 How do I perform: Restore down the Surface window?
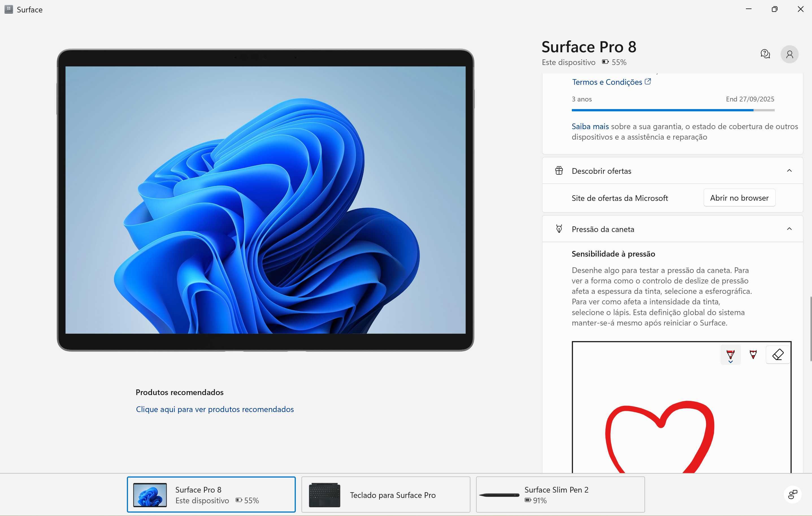[x=775, y=9]
